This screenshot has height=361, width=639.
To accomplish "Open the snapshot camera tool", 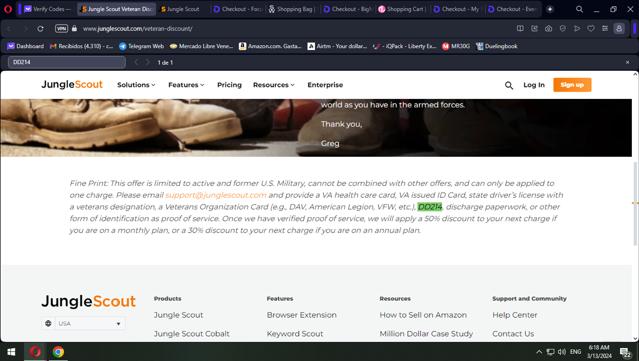I will pos(549,29).
